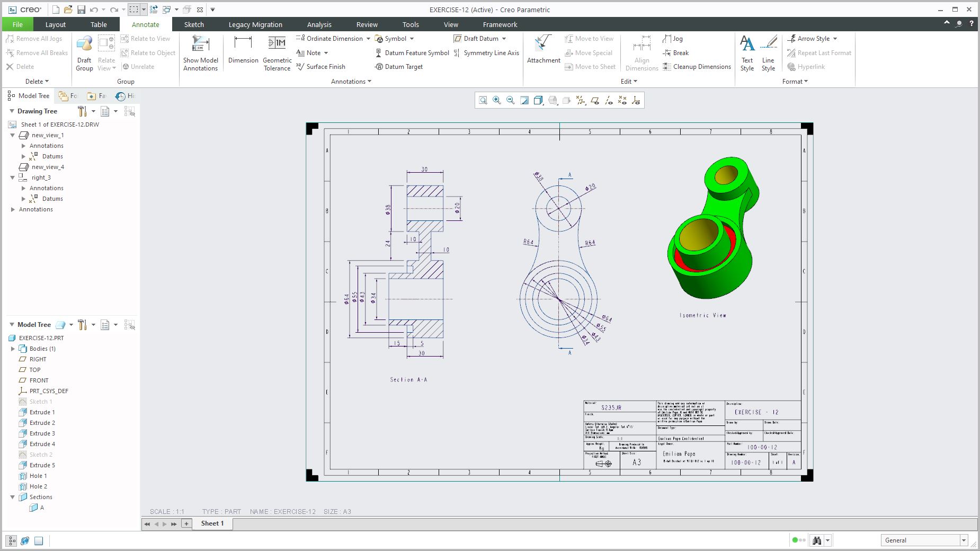Click Cleanup Dimensions

(x=697, y=67)
